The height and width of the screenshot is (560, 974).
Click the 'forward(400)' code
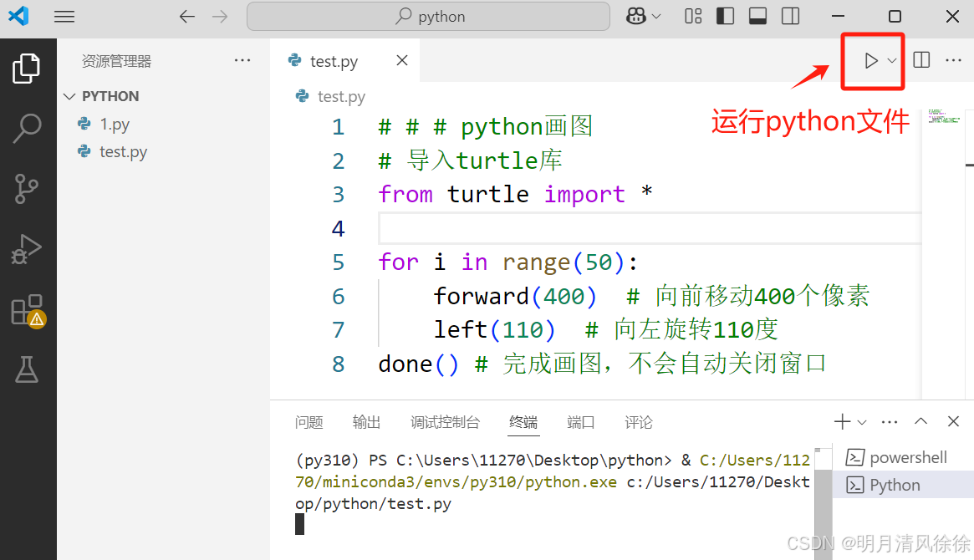coord(515,296)
